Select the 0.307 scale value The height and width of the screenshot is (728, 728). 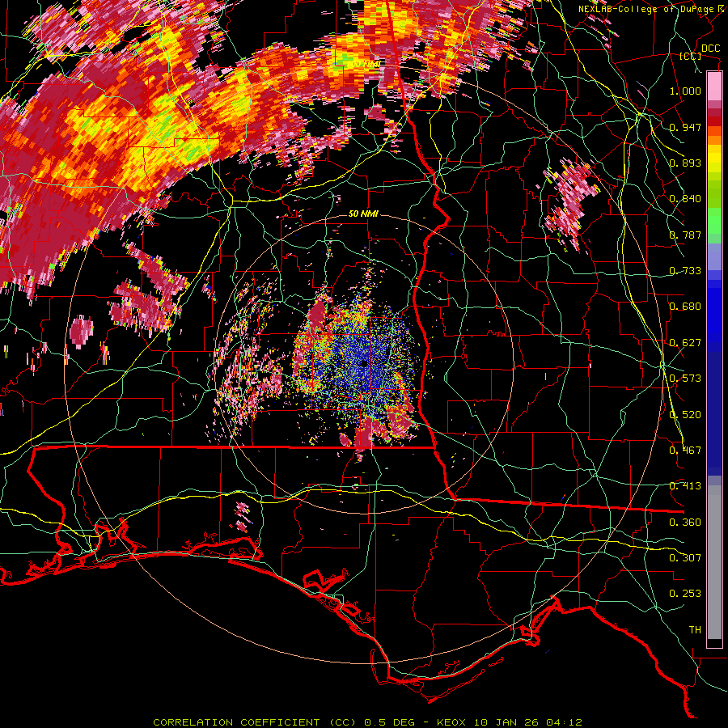click(x=685, y=557)
